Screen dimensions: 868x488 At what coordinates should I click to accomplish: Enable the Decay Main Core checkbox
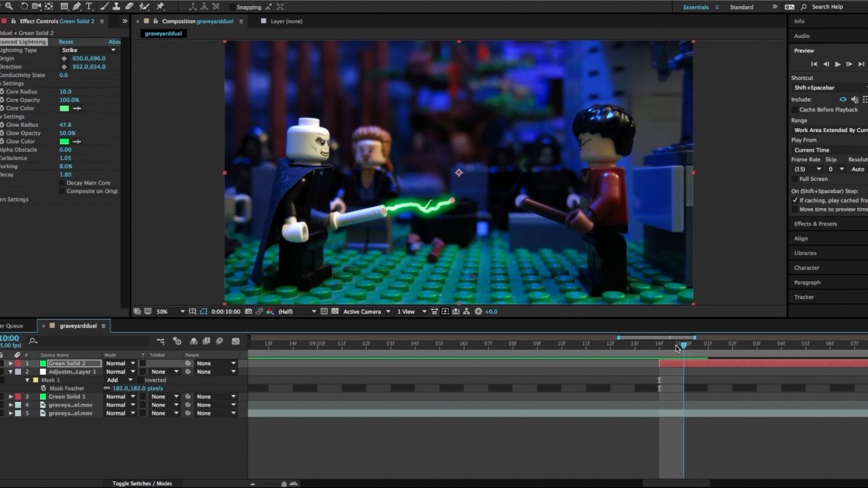click(x=62, y=183)
